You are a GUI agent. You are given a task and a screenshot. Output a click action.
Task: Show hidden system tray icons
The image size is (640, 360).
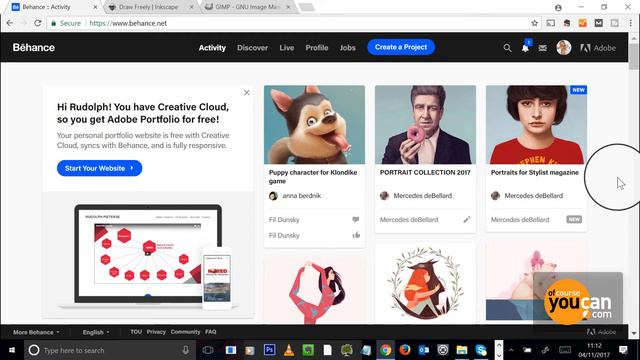click(511, 350)
